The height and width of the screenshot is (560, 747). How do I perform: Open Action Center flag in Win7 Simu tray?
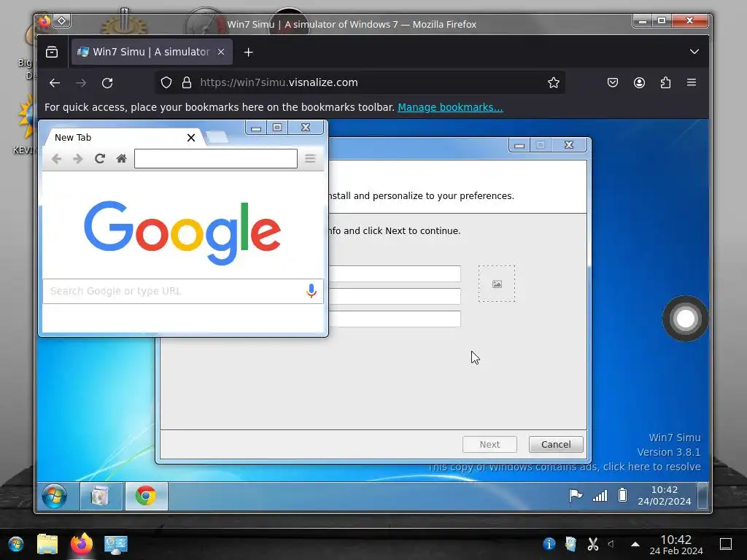576,496
